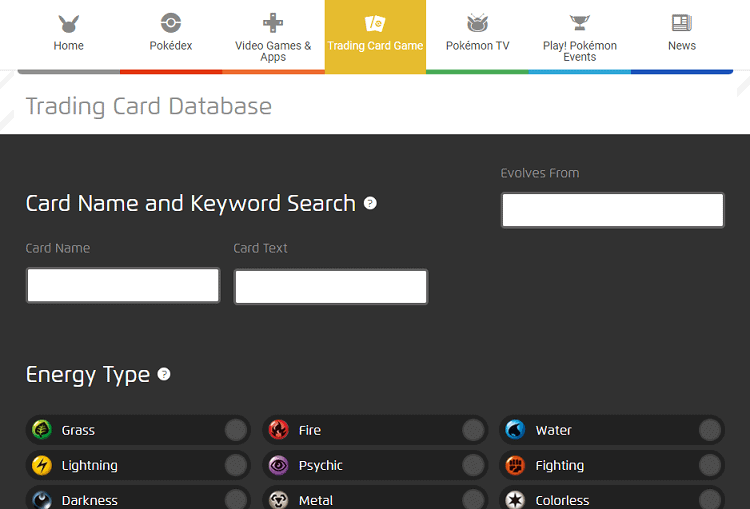
Task: Open Play! Pokémon Events trophy icon
Action: click(580, 23)
